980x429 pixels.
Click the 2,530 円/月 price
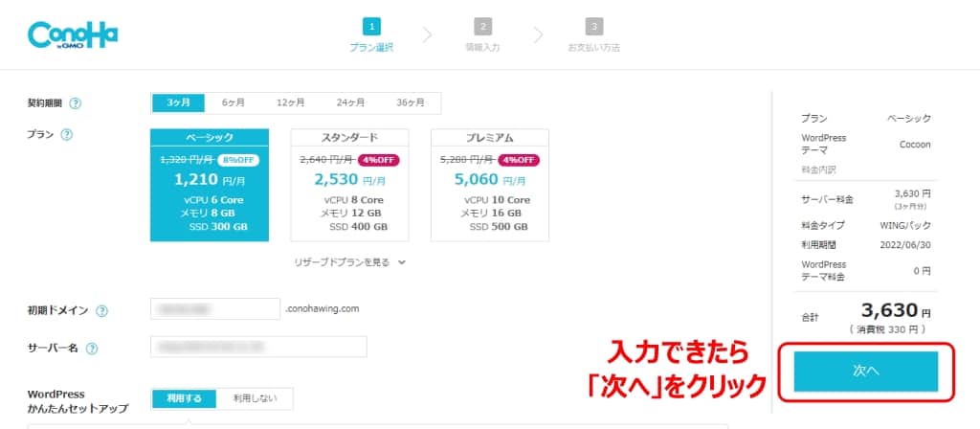[x=349, y=181]
